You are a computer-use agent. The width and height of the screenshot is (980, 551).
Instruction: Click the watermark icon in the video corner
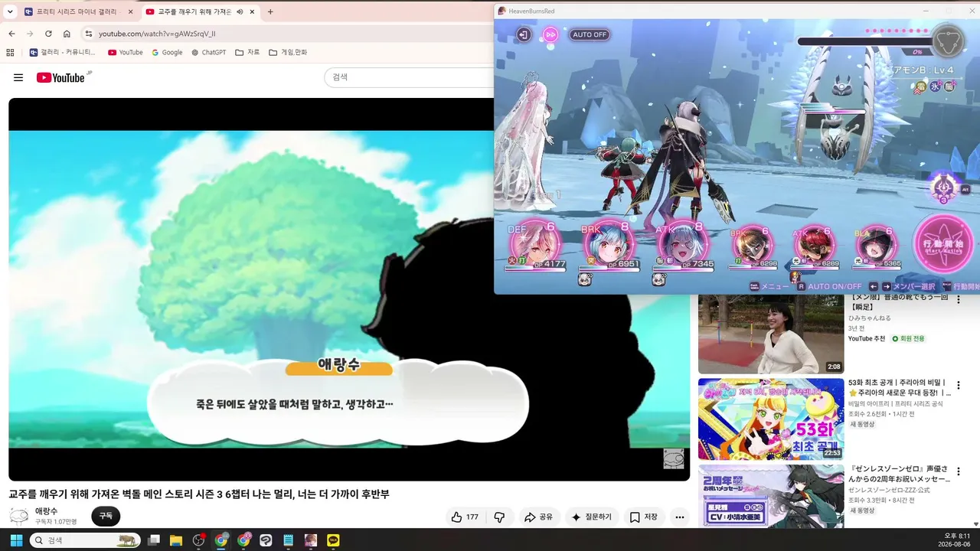click(673, 458)
